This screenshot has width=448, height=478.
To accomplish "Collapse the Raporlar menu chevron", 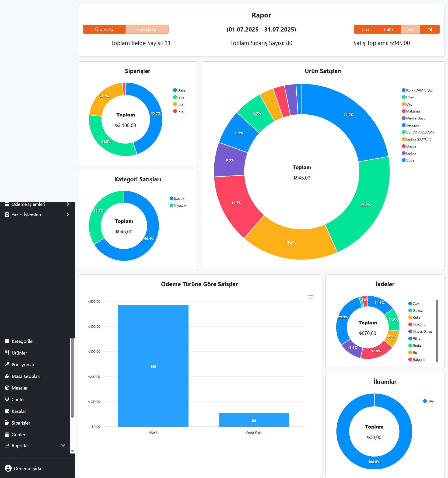I will tap(63, 445).
